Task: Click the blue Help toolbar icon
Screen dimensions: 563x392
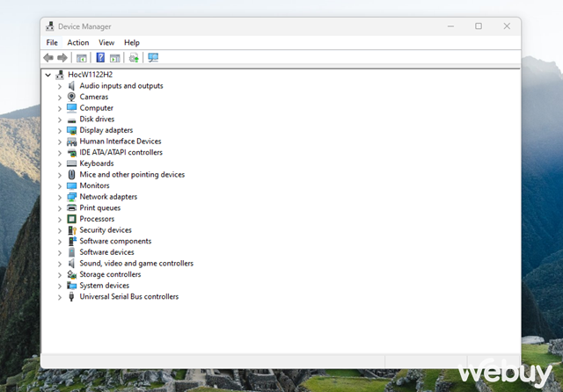Action: pos(100,58)
